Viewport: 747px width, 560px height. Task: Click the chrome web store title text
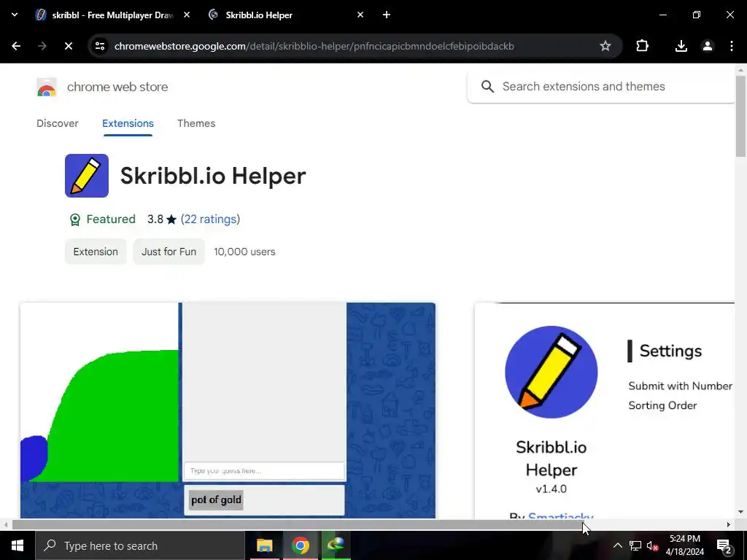click(x=117, y=87)
